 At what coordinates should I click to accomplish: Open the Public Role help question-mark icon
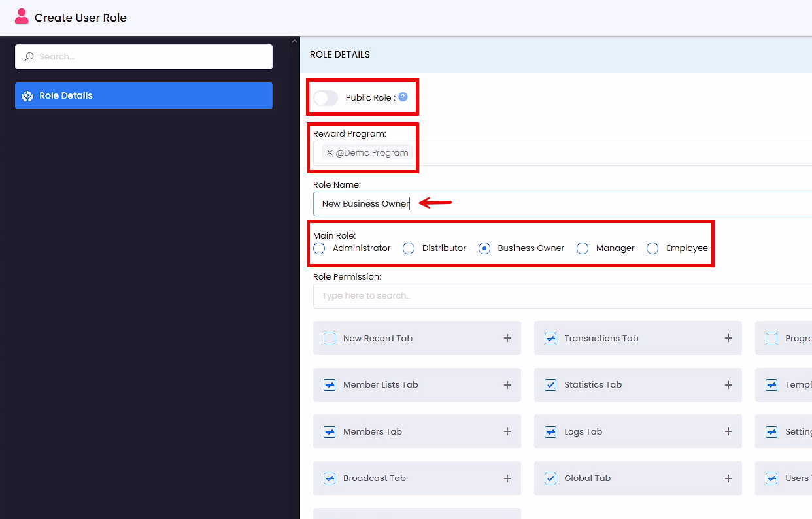pos(403,97)
